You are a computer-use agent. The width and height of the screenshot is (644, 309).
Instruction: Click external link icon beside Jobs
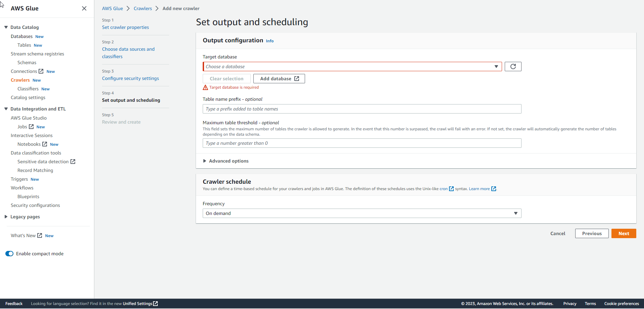point(31,127)
